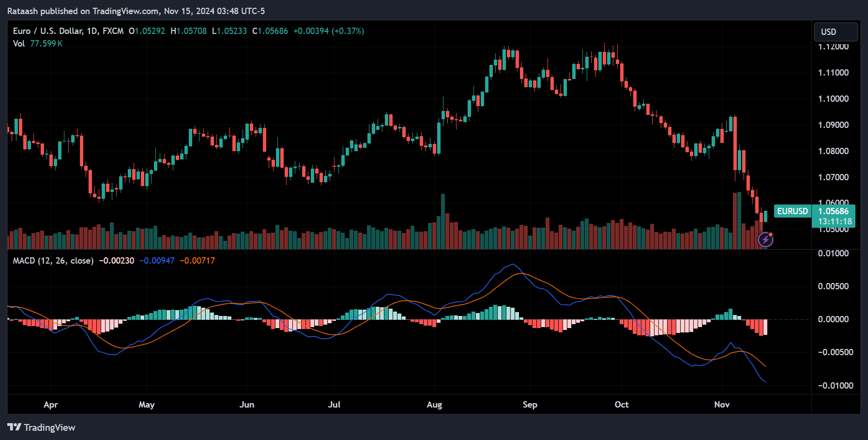Image resolution: width=868 pixels, height=440 pixels.
Task: Click the countdown timer 13:11:18
Action: pyautogui.click(x=833, y=221)
